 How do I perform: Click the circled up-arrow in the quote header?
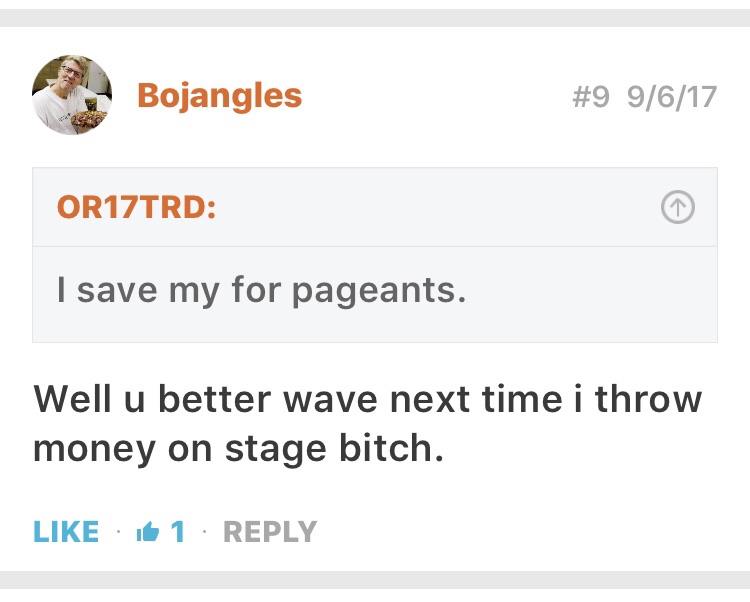click(x=678, y=207)
